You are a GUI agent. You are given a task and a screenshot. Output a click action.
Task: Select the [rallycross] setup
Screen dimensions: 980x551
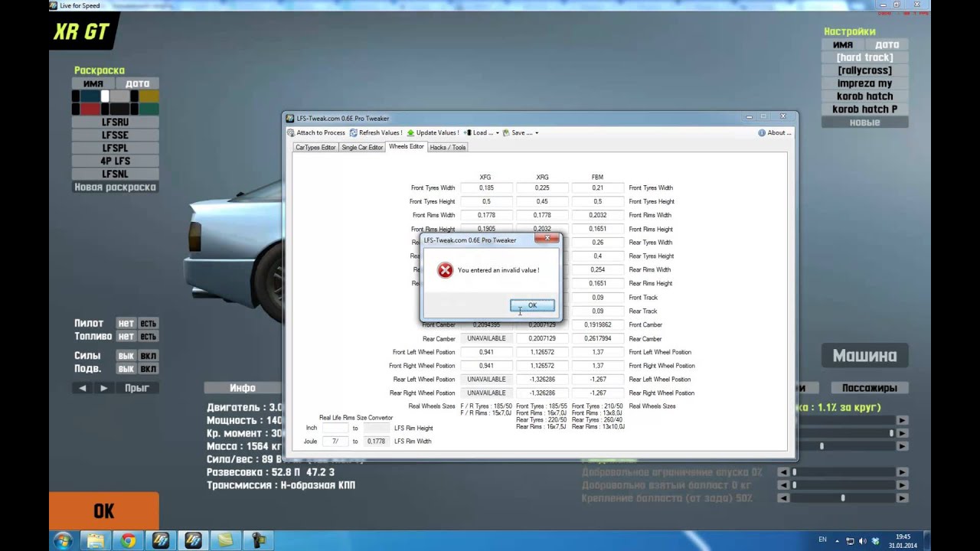(x=865, y=70)
